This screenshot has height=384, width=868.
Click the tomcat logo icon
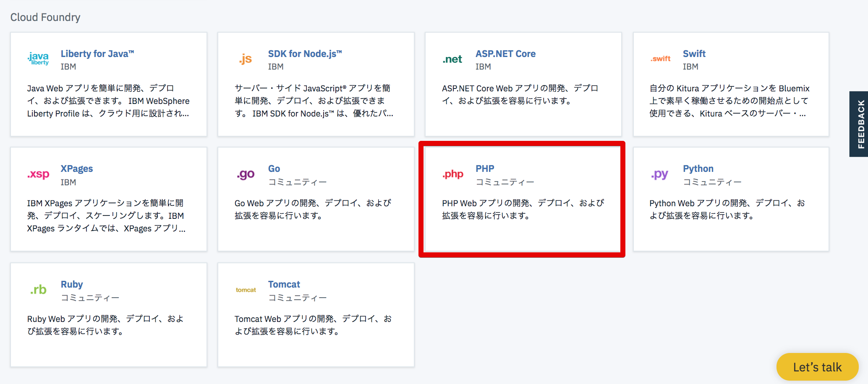(x=246, y=290)
